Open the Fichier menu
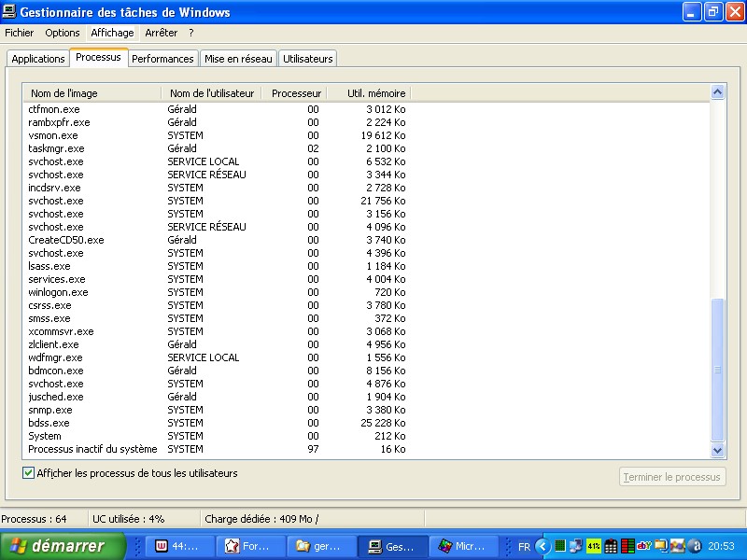The height and width of the screenshot is (560, 747). [19, 33]
